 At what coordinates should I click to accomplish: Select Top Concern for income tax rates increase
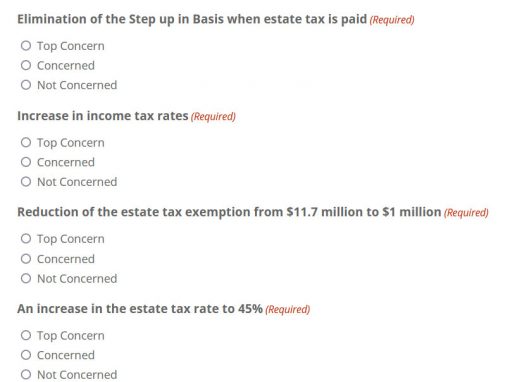(x=26, y=142)
